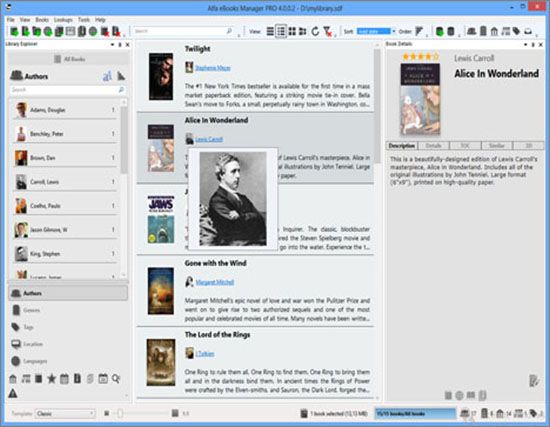Open the Library Explorer panel dropdown arrow
The height and width of the screenshot is (427, 550).
tap(112, 45)
